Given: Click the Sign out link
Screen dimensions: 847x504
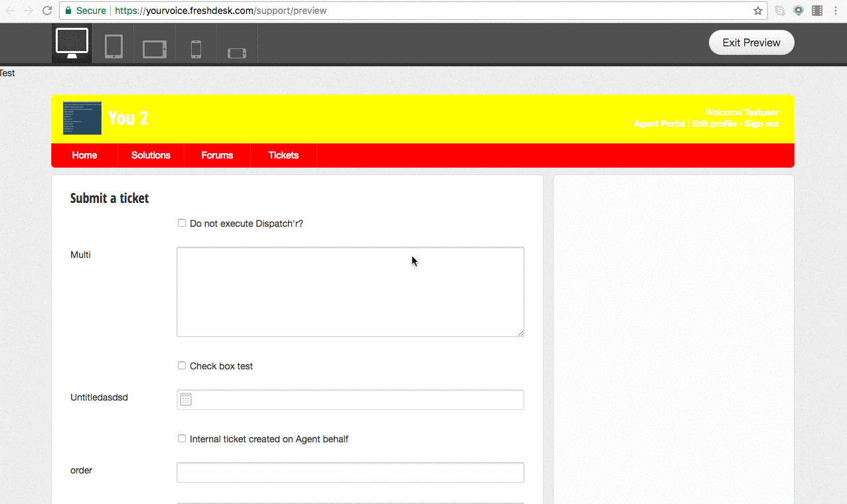Looking at the screenshot, I should click(761, 124).
